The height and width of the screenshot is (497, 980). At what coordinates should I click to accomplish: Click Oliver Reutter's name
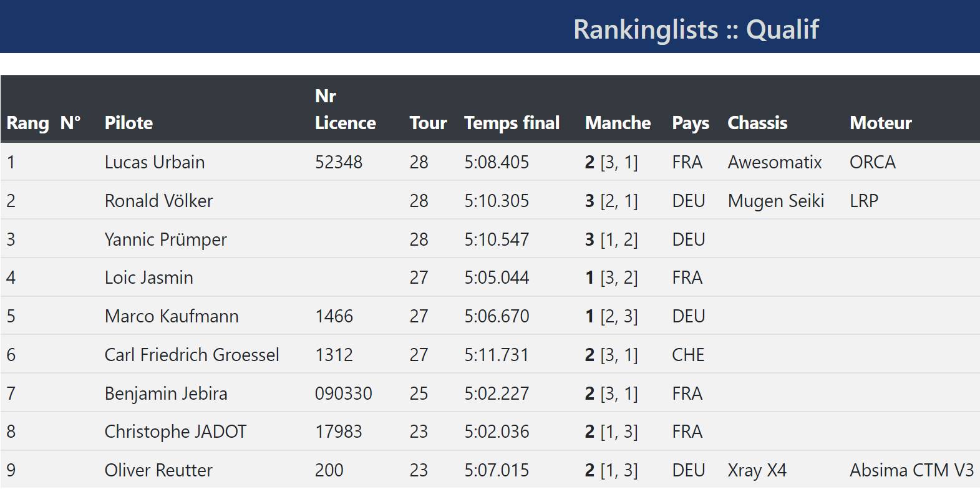[x=158, y=470]
